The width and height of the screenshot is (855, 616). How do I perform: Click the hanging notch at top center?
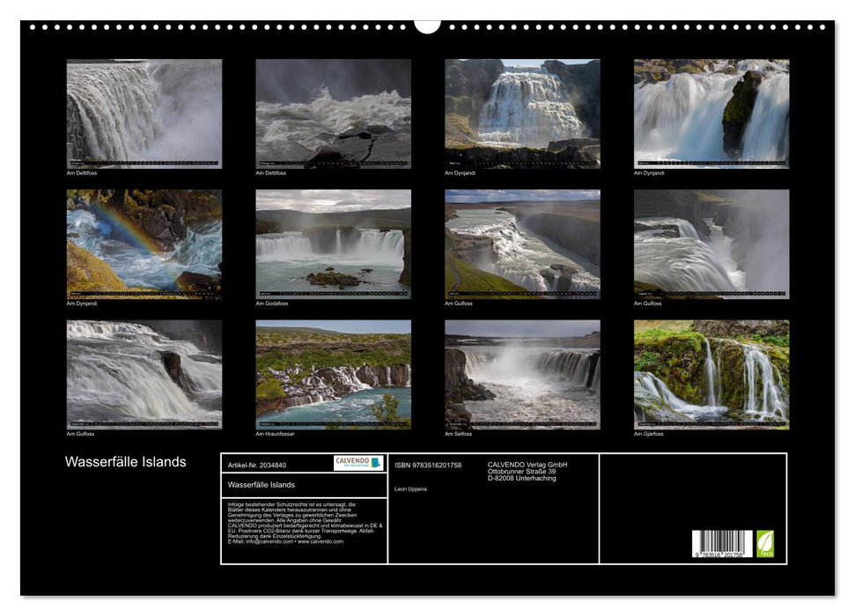click(x=427, y=25)
